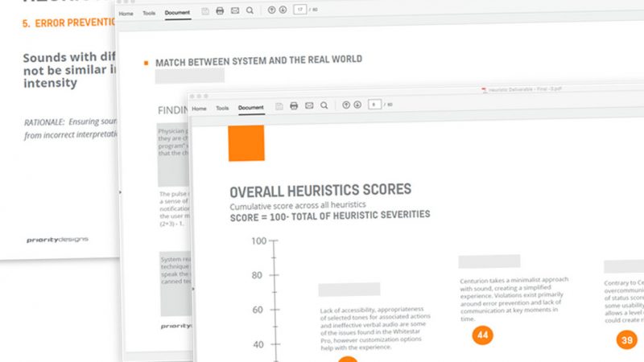
Task: Click the print icon in the back PDF window
Action: click(x=220, y=10)
